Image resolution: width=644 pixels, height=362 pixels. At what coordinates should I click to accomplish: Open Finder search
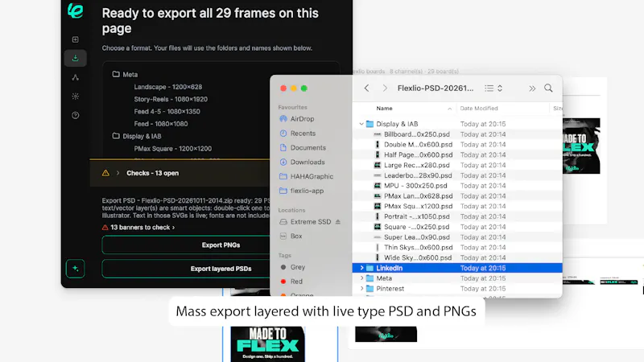548,88
